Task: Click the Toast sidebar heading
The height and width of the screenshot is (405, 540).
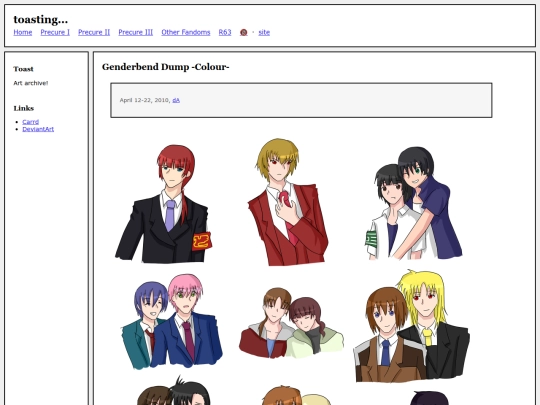Action: point(23,69)
